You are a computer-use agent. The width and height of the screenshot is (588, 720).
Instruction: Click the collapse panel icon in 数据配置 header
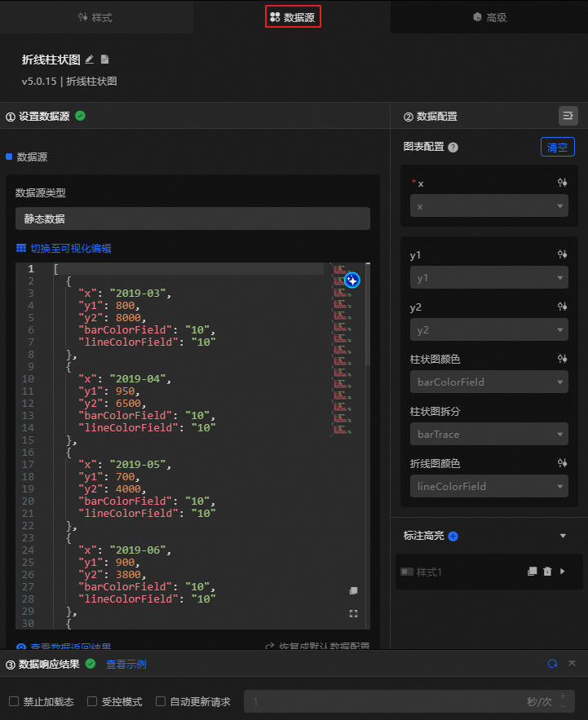(x=568, y=116)
